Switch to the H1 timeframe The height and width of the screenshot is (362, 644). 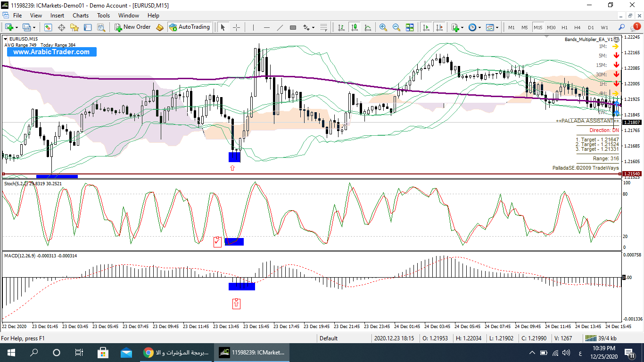click(x=564, y=27)
